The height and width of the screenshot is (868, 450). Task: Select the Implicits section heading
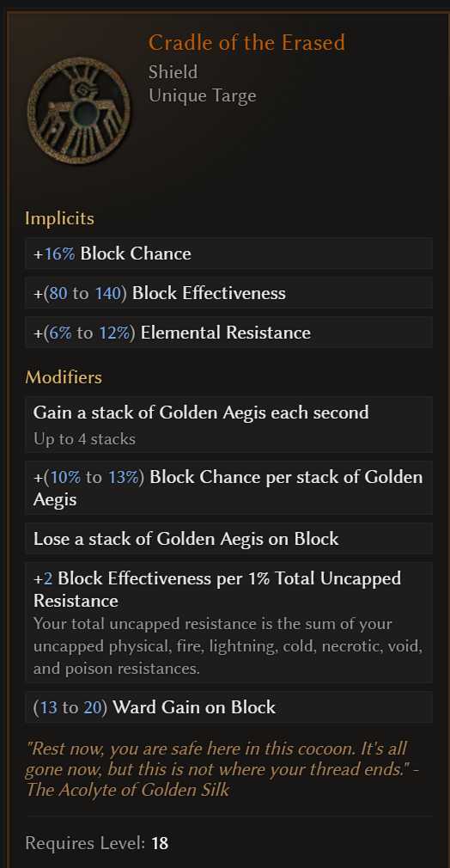[59, 218]
